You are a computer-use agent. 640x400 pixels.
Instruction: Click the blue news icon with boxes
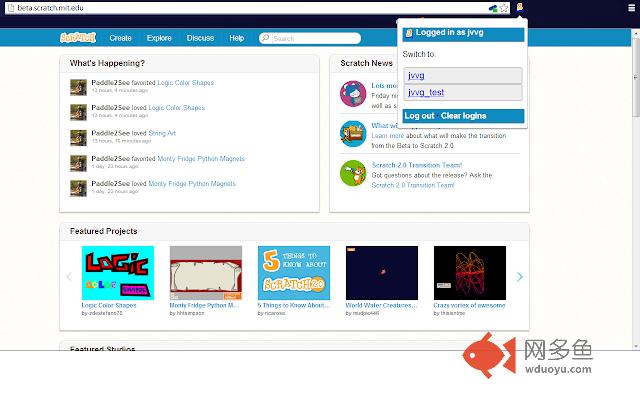(x=353, y=133)
